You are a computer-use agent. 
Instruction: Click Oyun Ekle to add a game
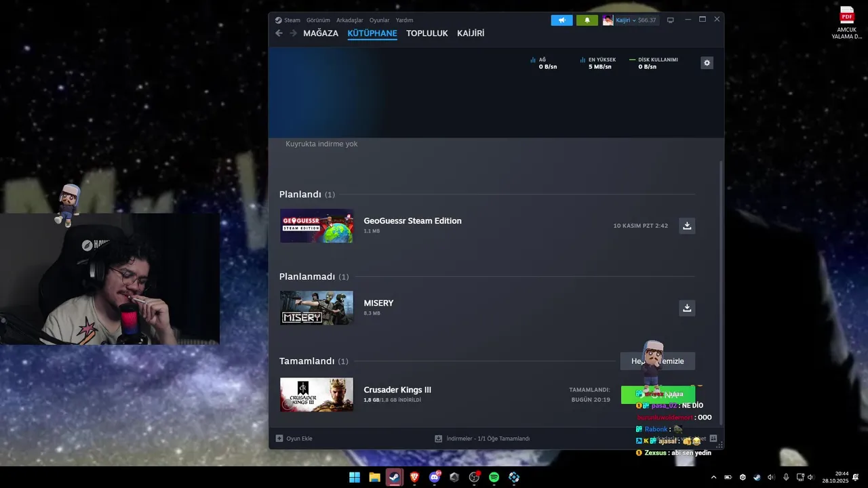tap(294, 439)
